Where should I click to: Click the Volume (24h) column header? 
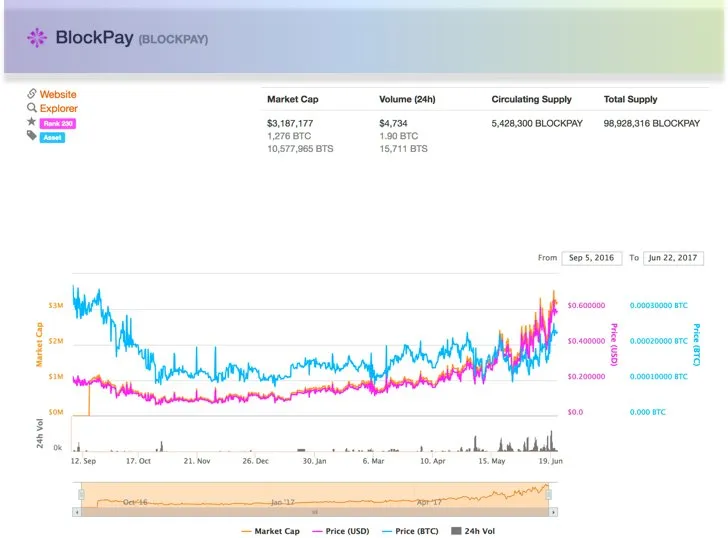[407, 99]
